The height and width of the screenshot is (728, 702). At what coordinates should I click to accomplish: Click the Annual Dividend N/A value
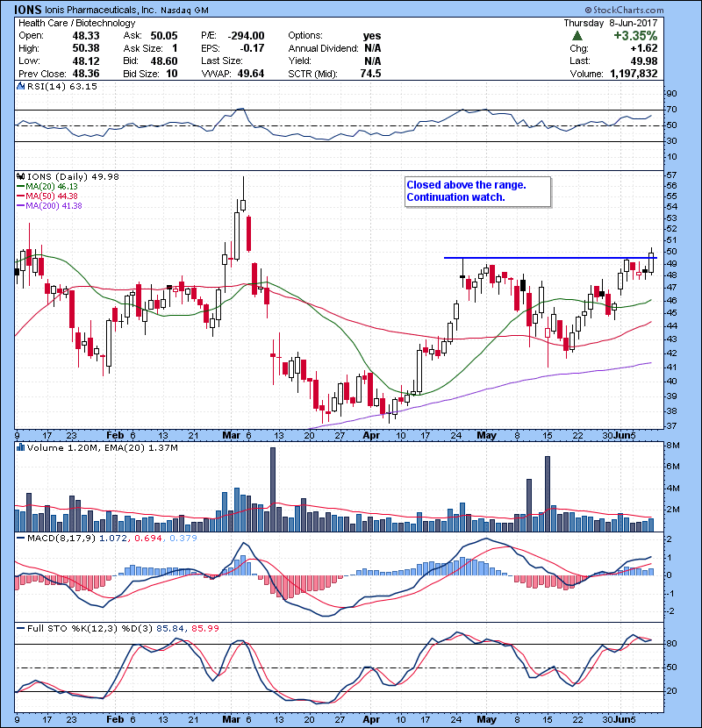pos(373,48)
